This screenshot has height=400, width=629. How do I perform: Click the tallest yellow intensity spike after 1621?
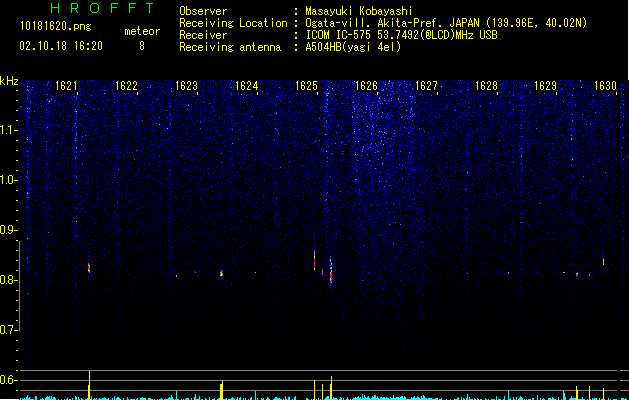point(89,385)
